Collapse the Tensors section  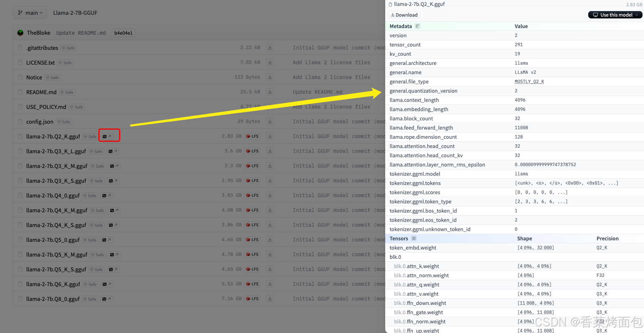tap(414, 238)
